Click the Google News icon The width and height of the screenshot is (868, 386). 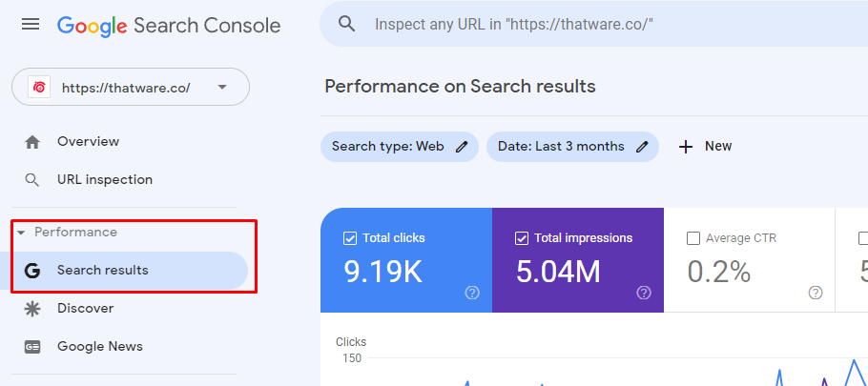32,347
